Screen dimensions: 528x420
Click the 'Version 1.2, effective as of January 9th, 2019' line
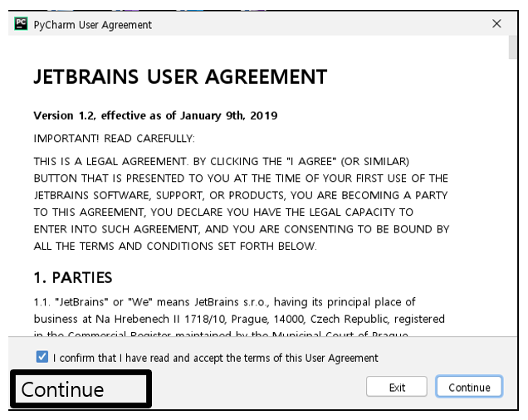(155, 115)
